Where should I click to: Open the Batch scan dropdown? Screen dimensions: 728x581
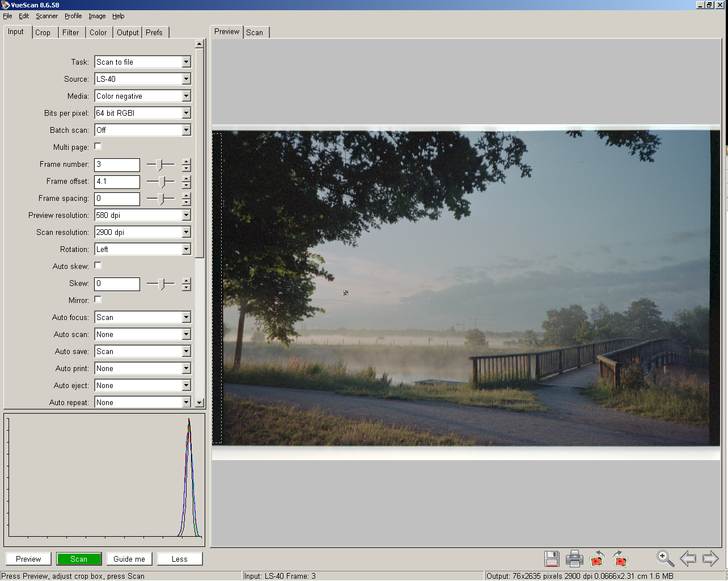142,130
